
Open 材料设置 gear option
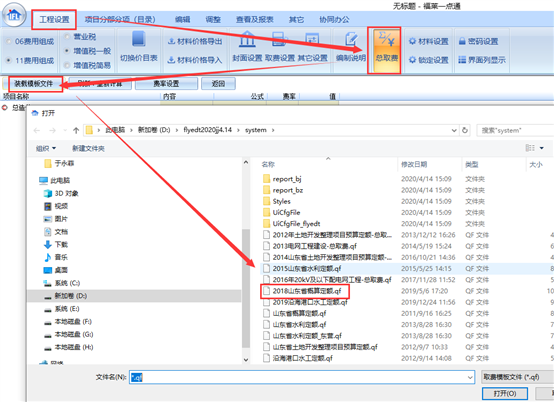429,41
